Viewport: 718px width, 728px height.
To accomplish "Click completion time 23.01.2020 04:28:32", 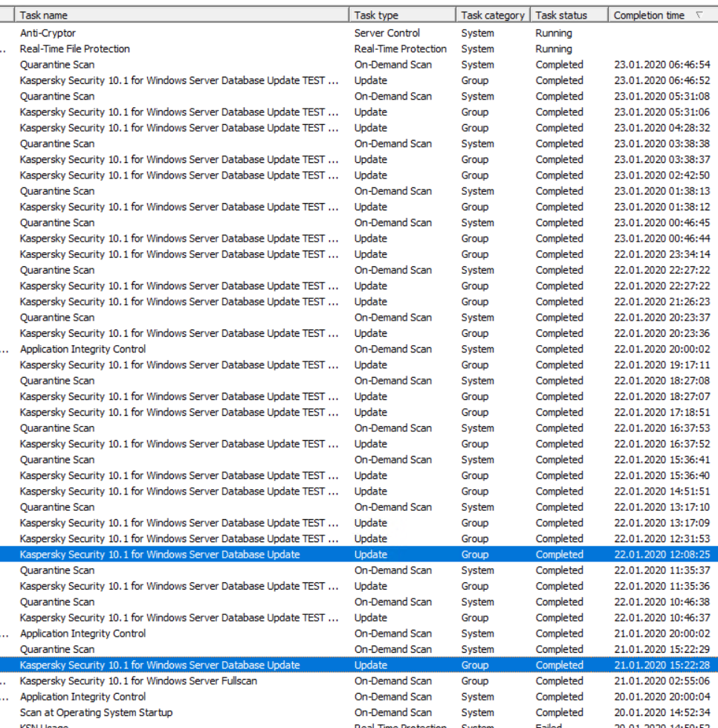I will pyautogui.click(x=662, y=128).
